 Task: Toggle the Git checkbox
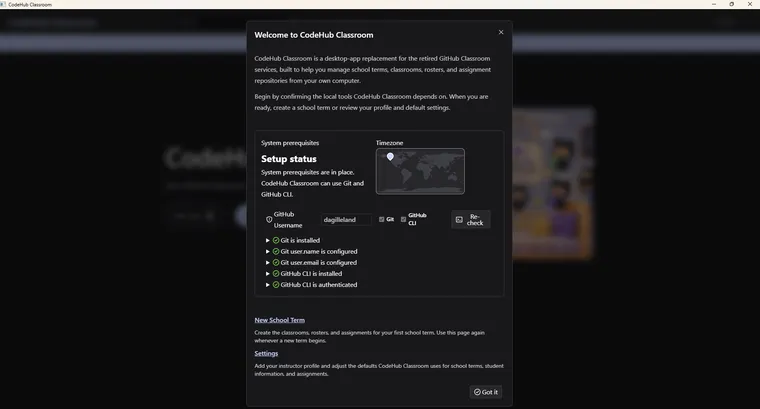point(381,220)
